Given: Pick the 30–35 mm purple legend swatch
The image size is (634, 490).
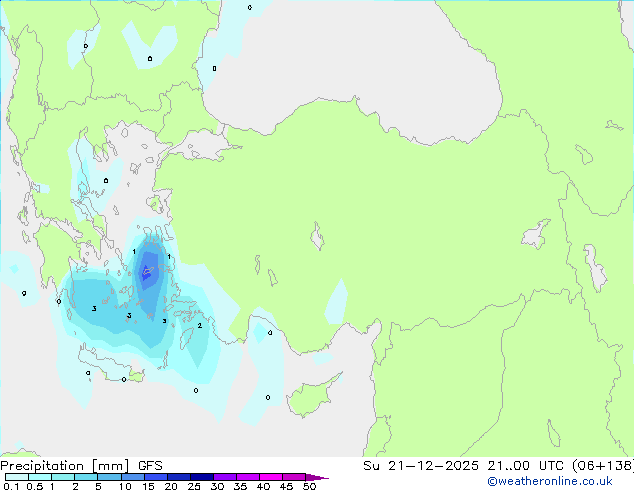Looking at the screenshot, I should pyautogui.click(x=225, y=477).
